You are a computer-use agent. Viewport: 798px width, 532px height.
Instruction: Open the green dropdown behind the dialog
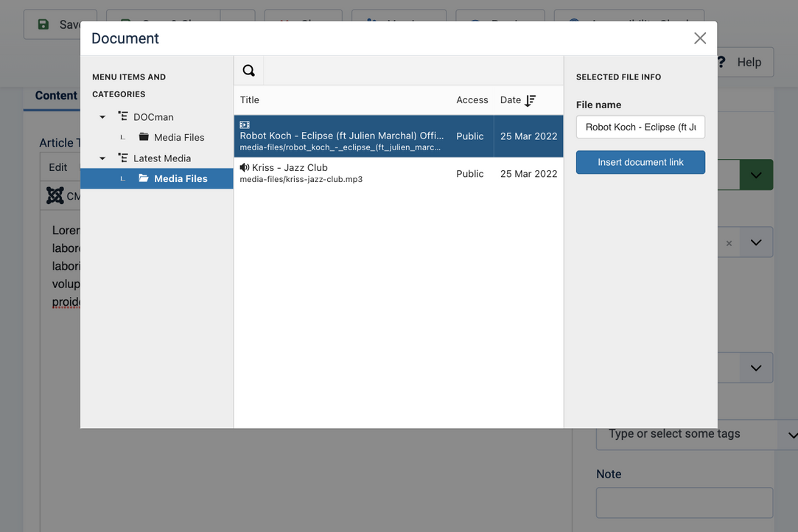pos(756,175)
